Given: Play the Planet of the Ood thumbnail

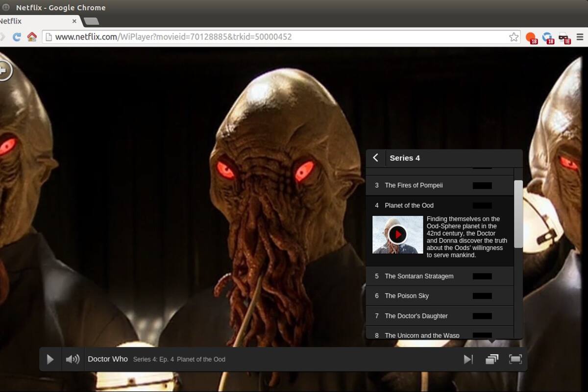Looking at the screenshot, I should tap(398, 235).
